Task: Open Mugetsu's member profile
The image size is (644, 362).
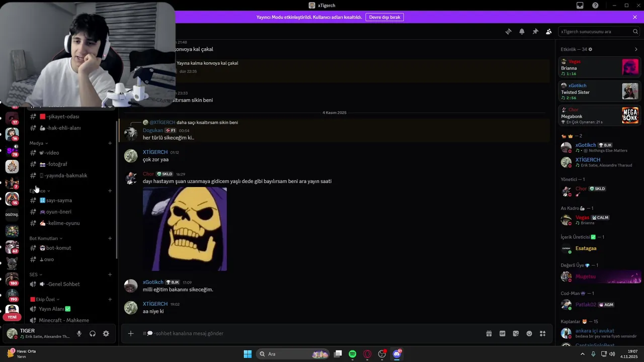Action: pyautogui.click(x=599, y=277)
